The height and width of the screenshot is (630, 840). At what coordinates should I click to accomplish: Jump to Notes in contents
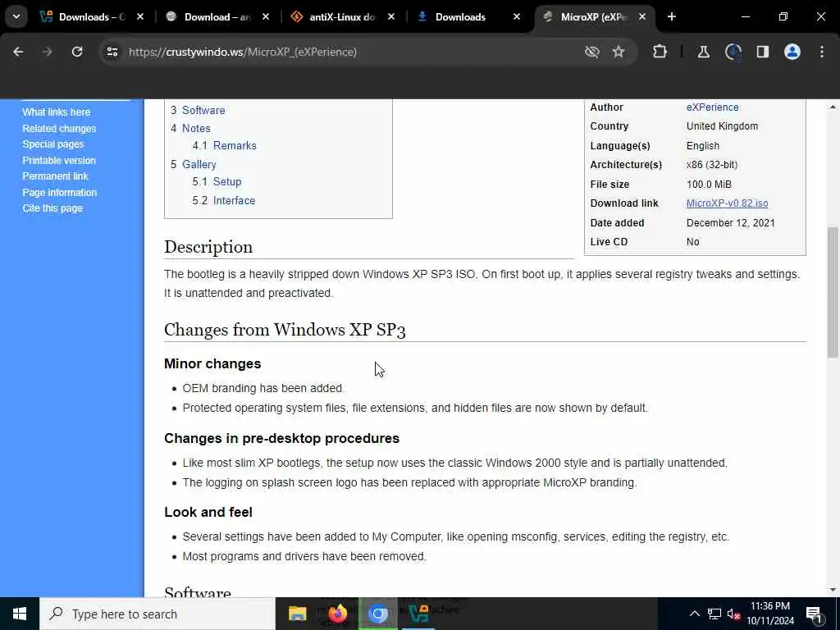pyautogui.click(x=196, y=129)
